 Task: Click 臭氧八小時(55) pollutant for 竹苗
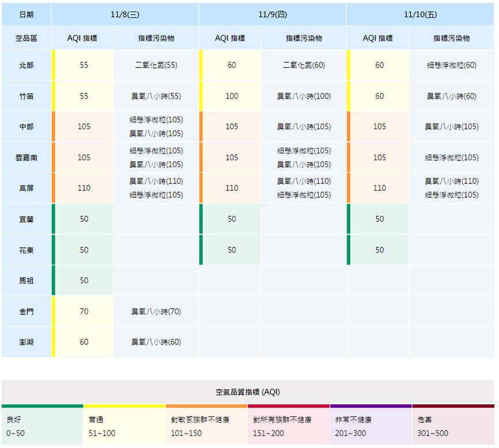point(156,96)
